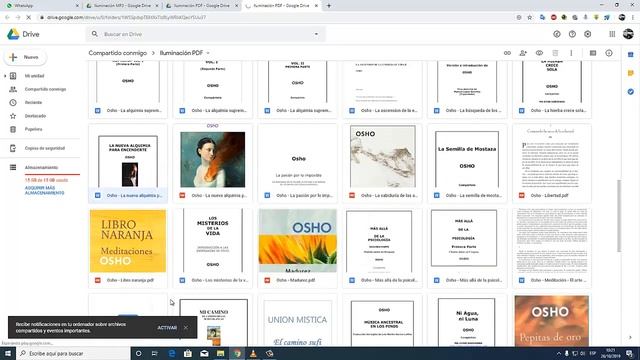Viewport: 640px width, 360px height.
Task: Click the browser address bar
Action: [278, 18]
